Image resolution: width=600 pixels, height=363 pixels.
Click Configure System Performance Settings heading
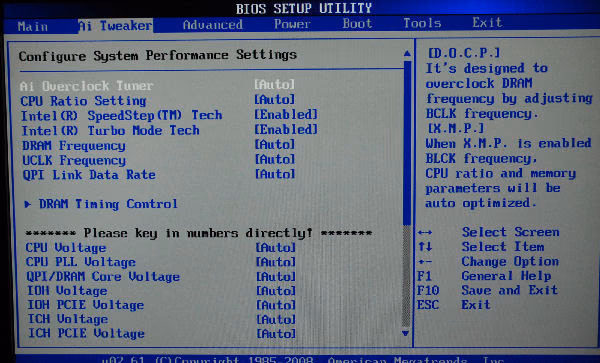pyautogui.click(x=158, y=55)
